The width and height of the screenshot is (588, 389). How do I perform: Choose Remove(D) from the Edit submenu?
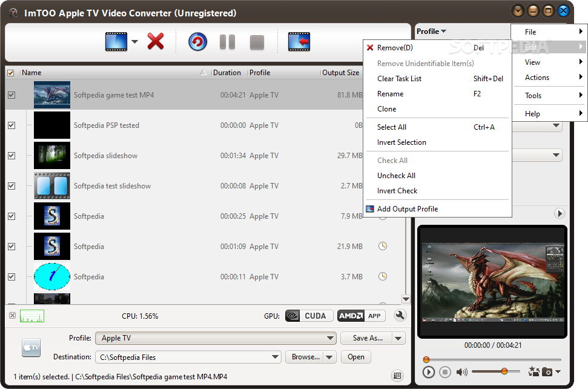437,48
